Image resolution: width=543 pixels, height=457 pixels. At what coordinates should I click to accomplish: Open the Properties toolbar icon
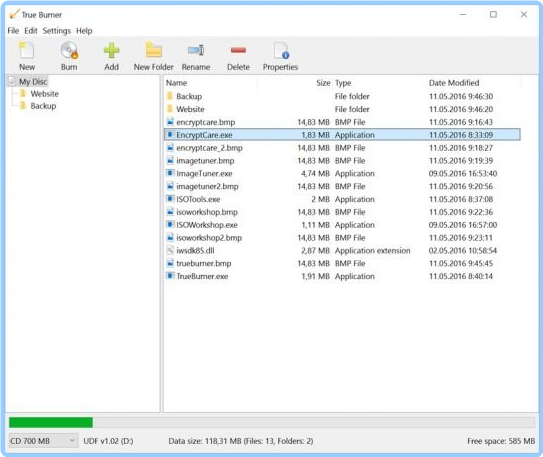point(281,51)
